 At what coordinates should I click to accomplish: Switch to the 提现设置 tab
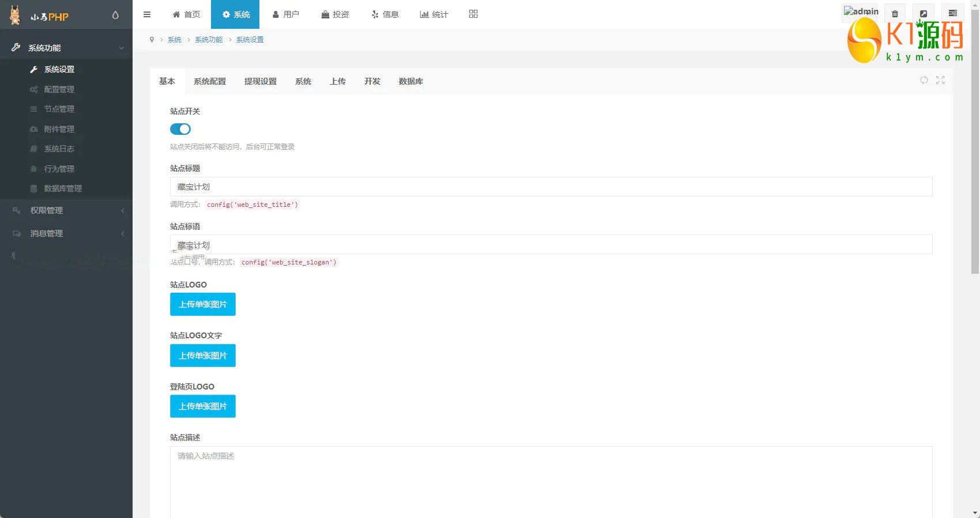pos(261,81)
